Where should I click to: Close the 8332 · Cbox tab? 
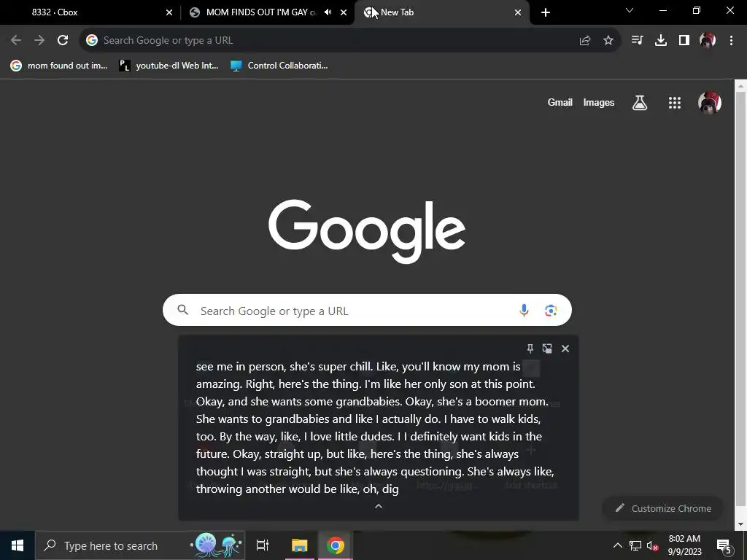tap(169, 12)
